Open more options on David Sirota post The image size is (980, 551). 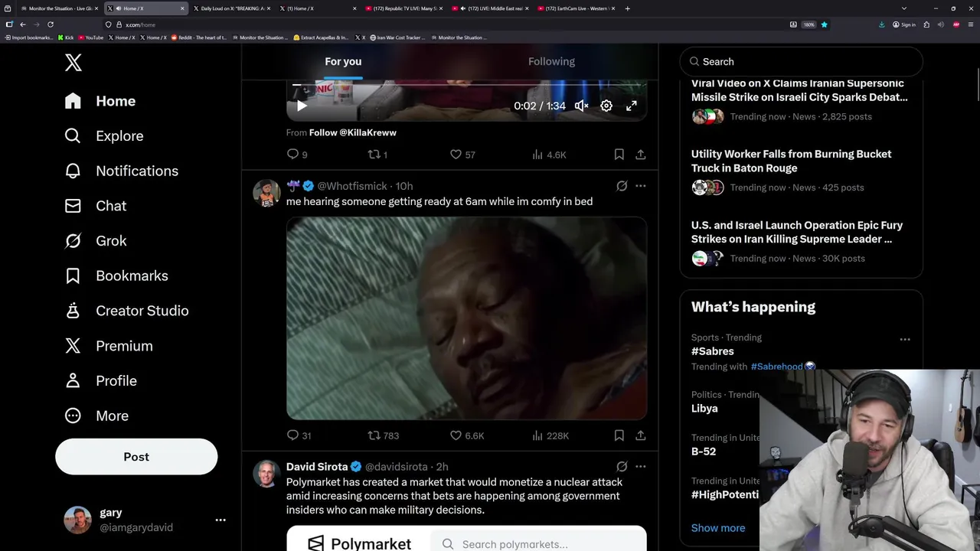pyautogui.click(x=641, y=466)
